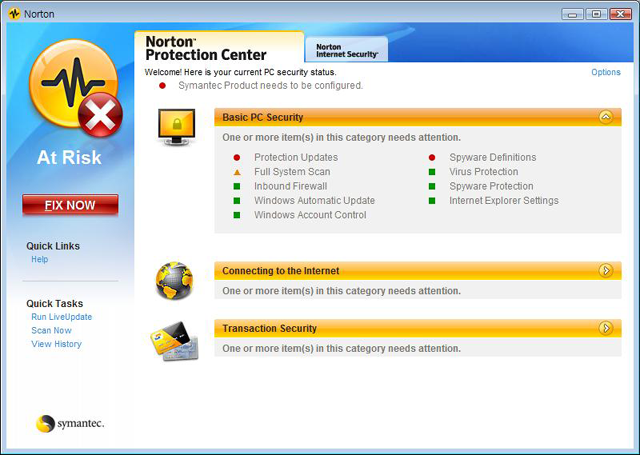
Task: Select the Full System Scan item
Action: coord(292,172)
